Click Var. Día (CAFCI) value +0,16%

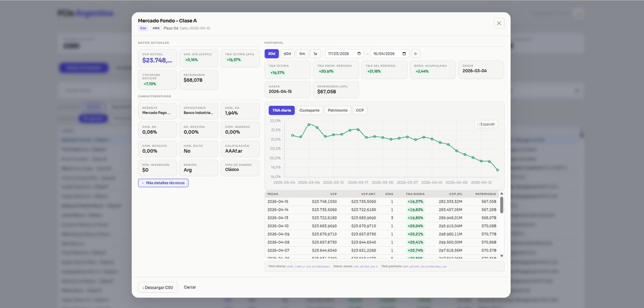(191, 60)
